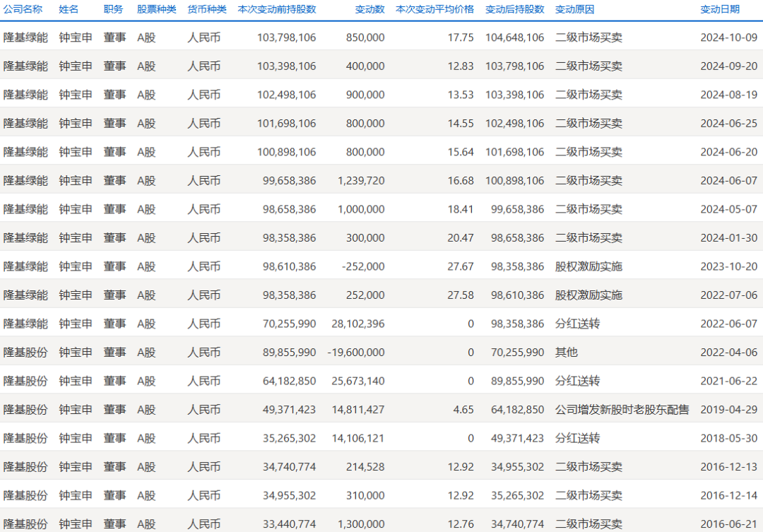Select the date 2024-05-07
Viewport: 763px width, 532px height.
[729, 209]
